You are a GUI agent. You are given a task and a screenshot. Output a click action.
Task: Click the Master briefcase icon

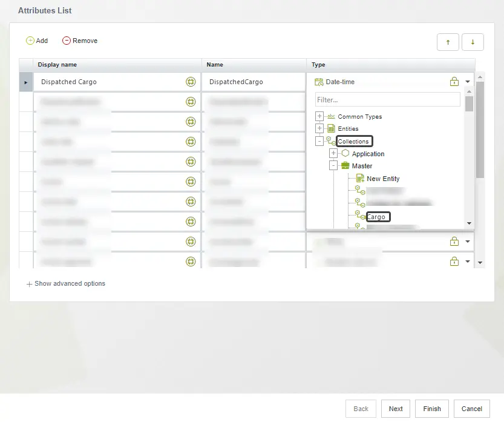(x=345, y=166)
